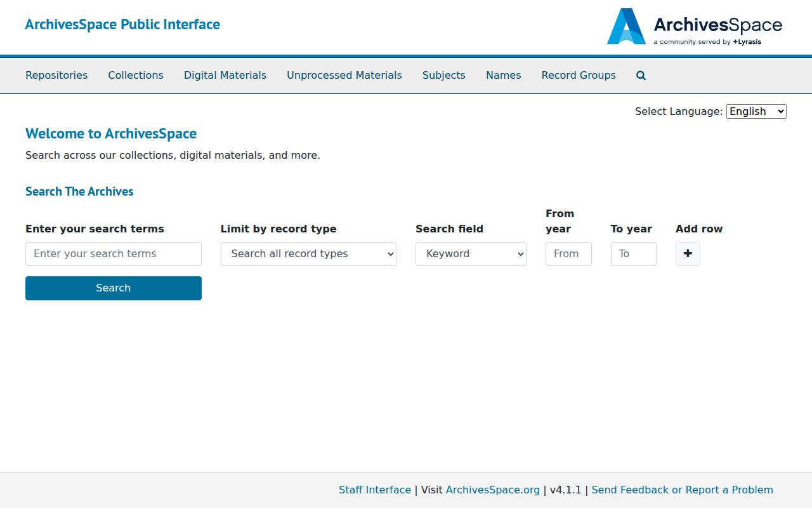Open the Repositories menu item
This screenshot has width=812, height=508.
[56, 75]
